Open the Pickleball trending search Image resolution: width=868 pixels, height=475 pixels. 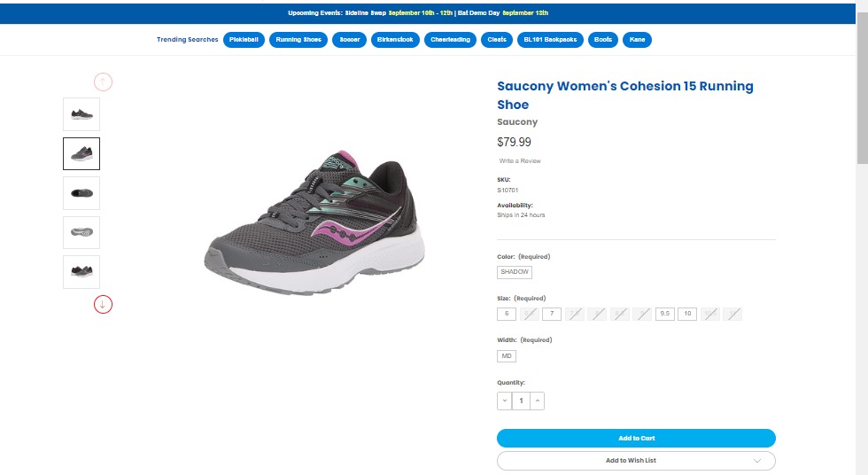click(x=244, y=40)
